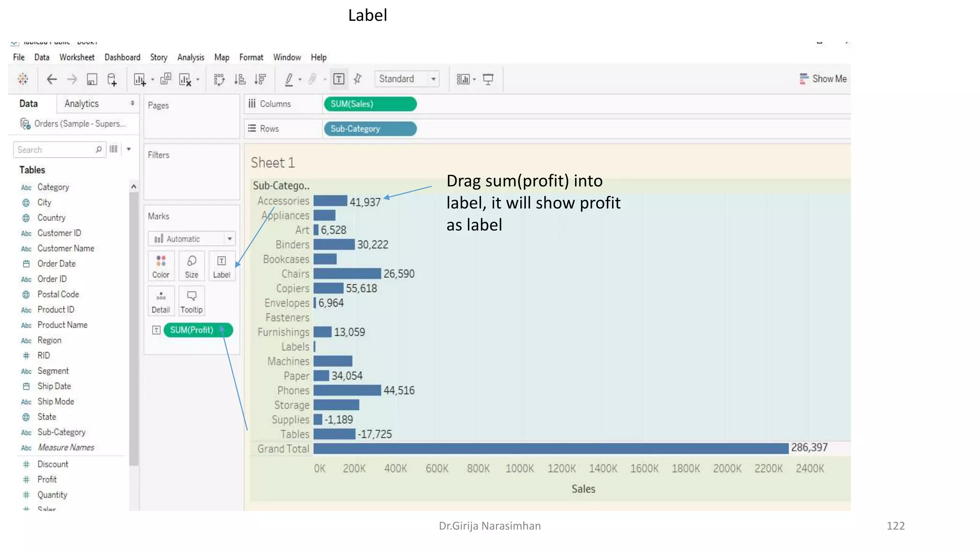Screen dimensions: 980x551
Task: Click the Presentation mode icon
Action: [488, 79]
